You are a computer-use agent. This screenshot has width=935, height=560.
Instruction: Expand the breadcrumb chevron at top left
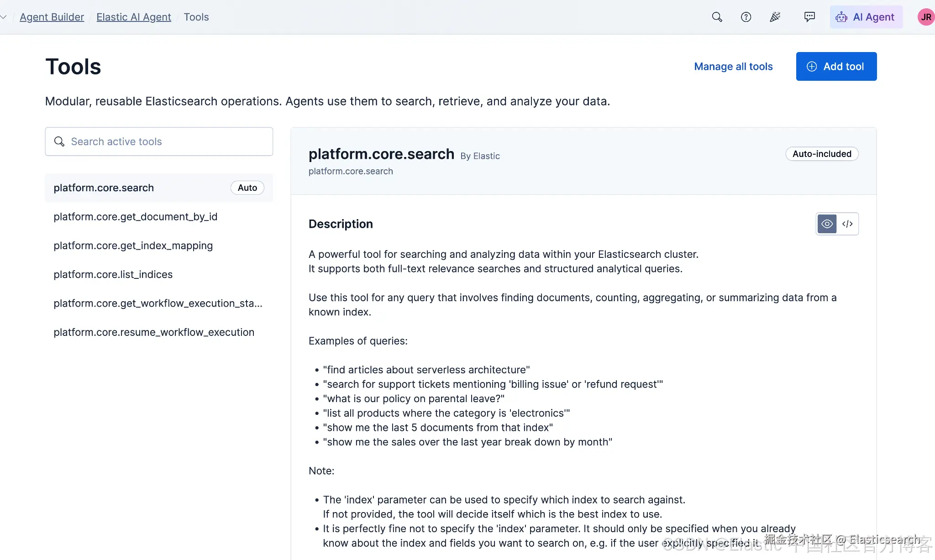pyautogui.click(x=4, y=17)
